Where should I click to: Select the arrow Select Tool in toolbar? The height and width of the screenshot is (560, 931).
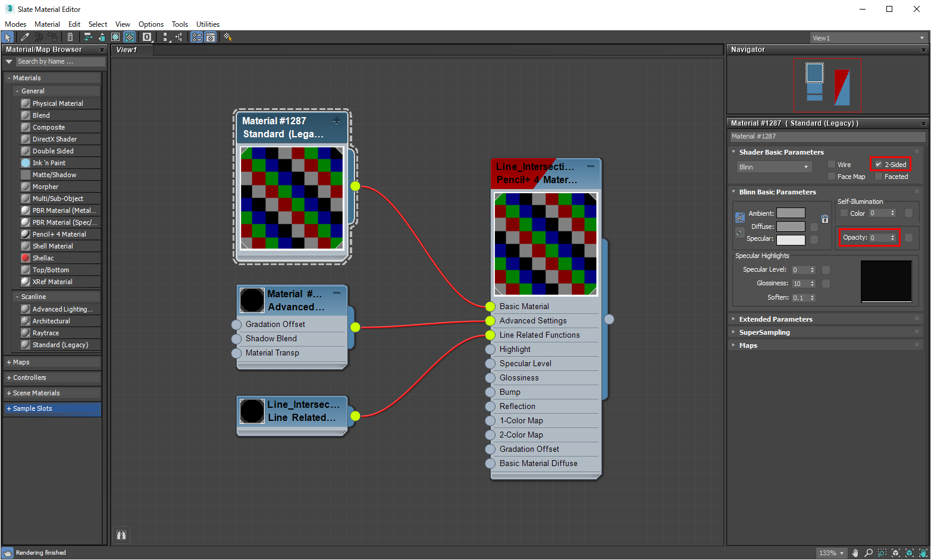tap(8, 37)
